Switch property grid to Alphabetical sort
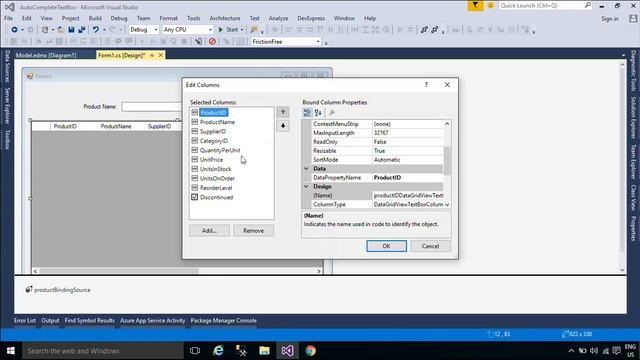 pos(318,113)
